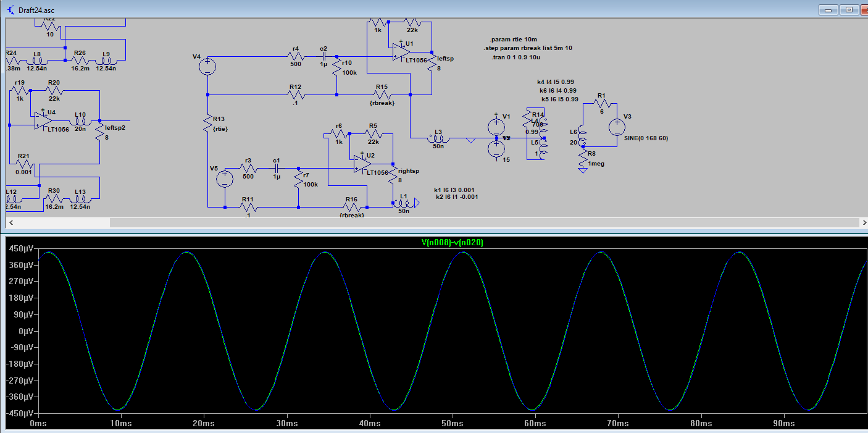Screen dimensions: 868x433
Task: Click the 'k4 l4 l5 0.99' coupling statement
Action: click(556, 82)
